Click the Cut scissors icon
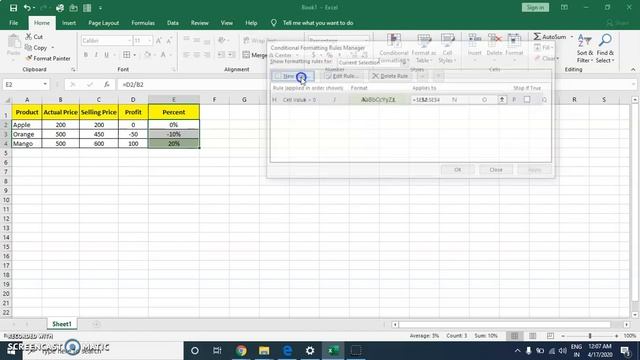Screen dimensions: 640x360 pos(29,37)
